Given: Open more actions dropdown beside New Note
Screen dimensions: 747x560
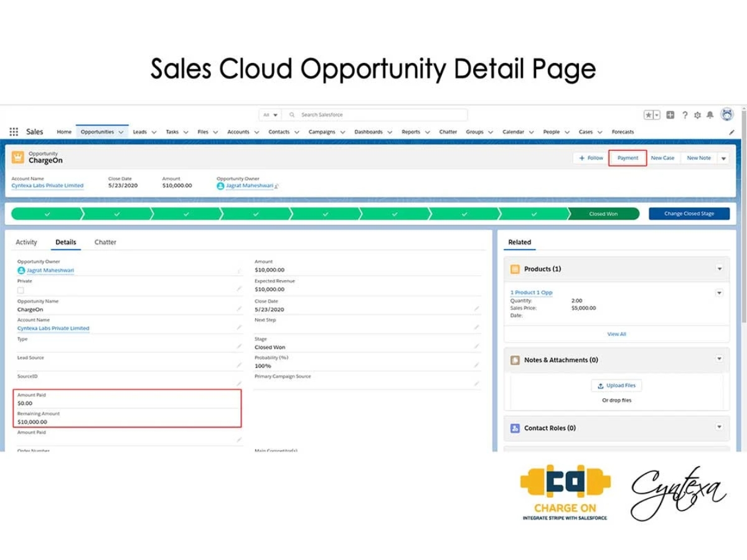Looking at the screenshot, I should [723, 158].
